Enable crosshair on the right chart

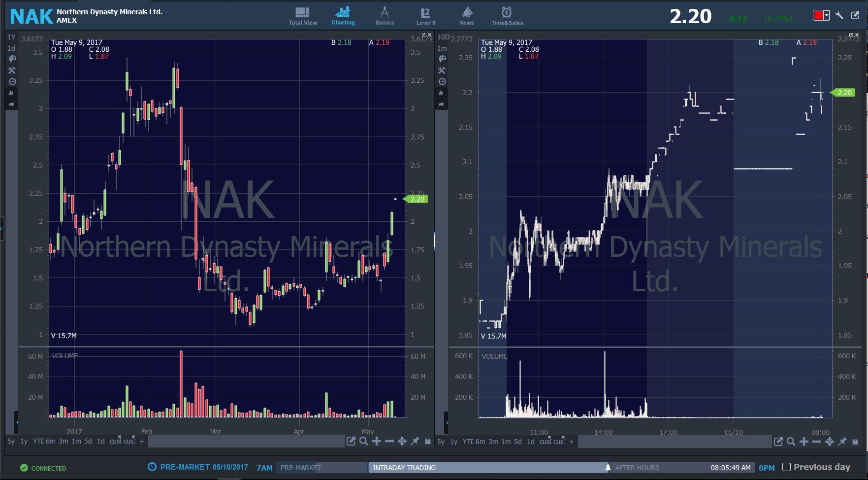(830, 442)
